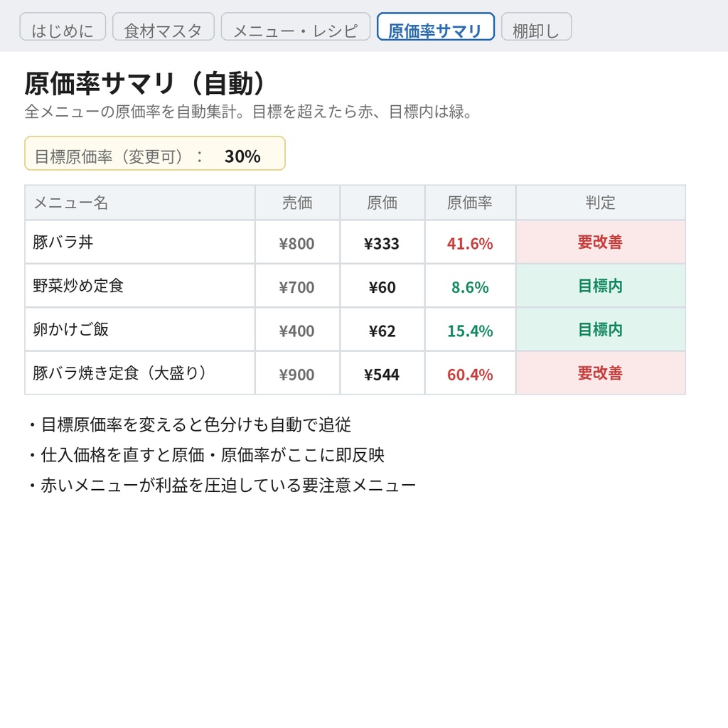This screenshot has height=728, width=728.
Task: Click 目標内 verdict for 卵かけご飯
Action: [600, 329]
